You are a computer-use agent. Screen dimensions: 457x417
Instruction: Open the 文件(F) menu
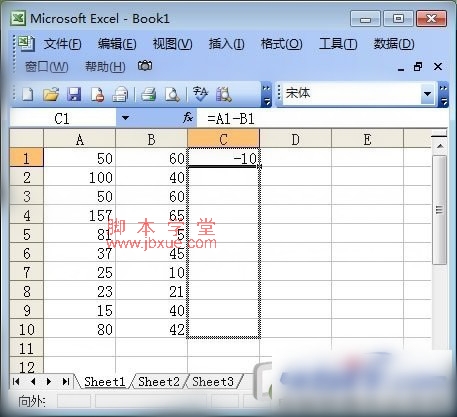62,44
